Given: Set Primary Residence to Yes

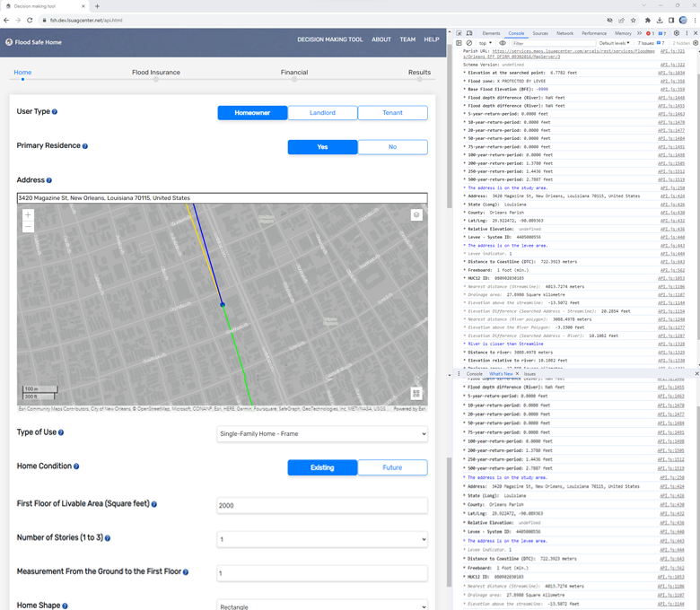Looking at the screenshot, I should 322,147.
